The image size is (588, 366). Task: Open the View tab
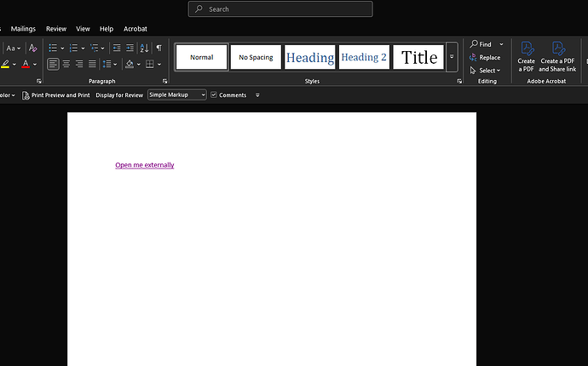click(83, 29)
